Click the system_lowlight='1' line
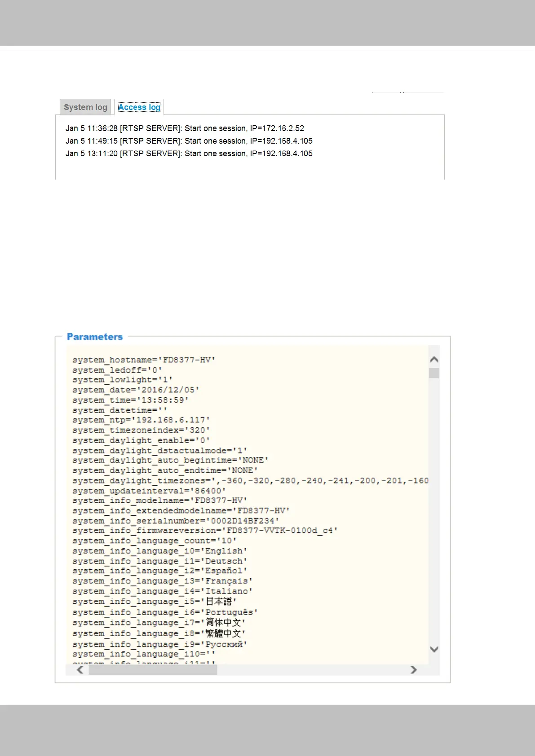Viewport: 535px width, 756px height. (123, 380)
